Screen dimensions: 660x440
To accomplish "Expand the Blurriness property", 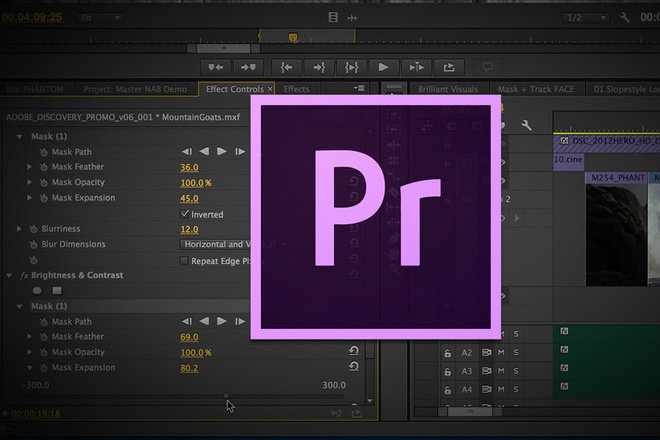I will click(19, 229).
